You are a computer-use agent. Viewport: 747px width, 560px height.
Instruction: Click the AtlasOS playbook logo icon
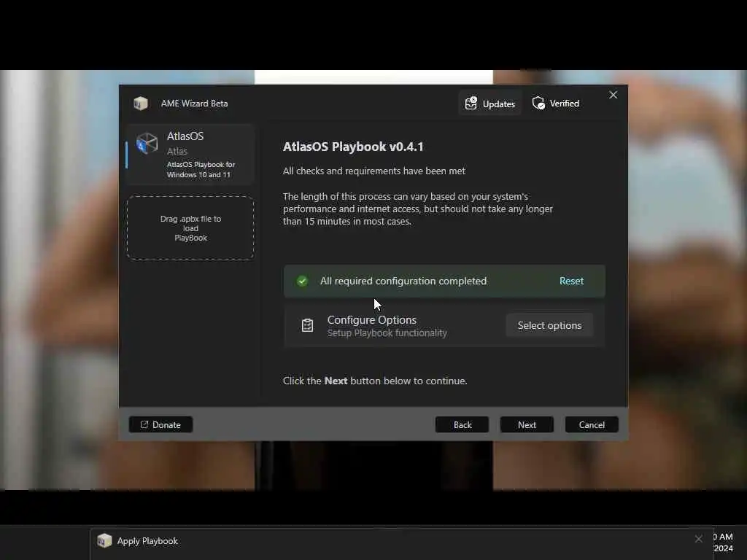point(147,143)
